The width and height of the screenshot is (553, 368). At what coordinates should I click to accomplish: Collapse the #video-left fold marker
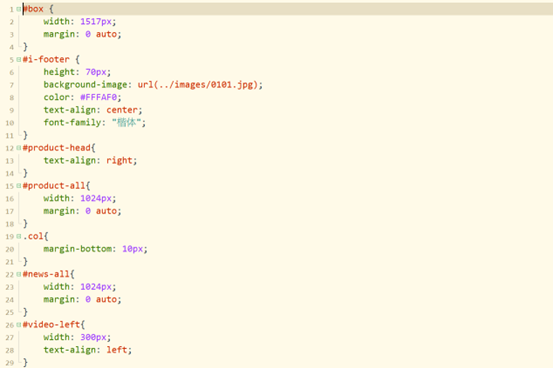tap(19, 324)
